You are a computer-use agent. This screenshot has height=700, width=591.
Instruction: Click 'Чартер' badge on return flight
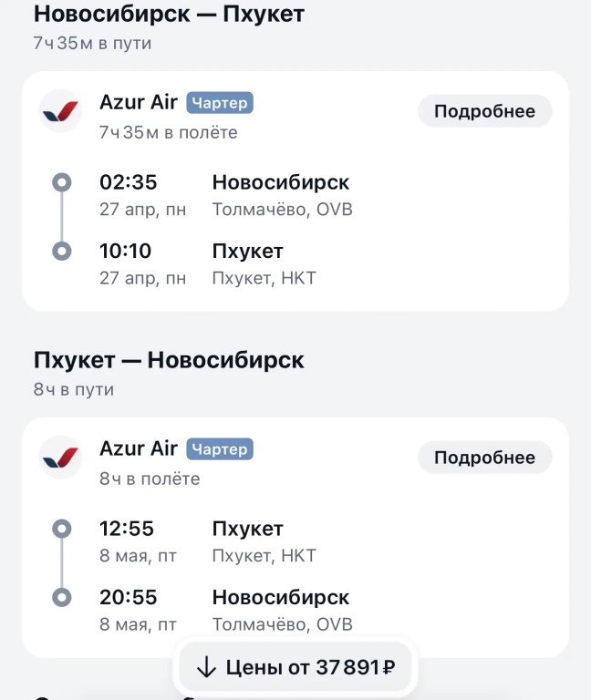click(220, 449)
